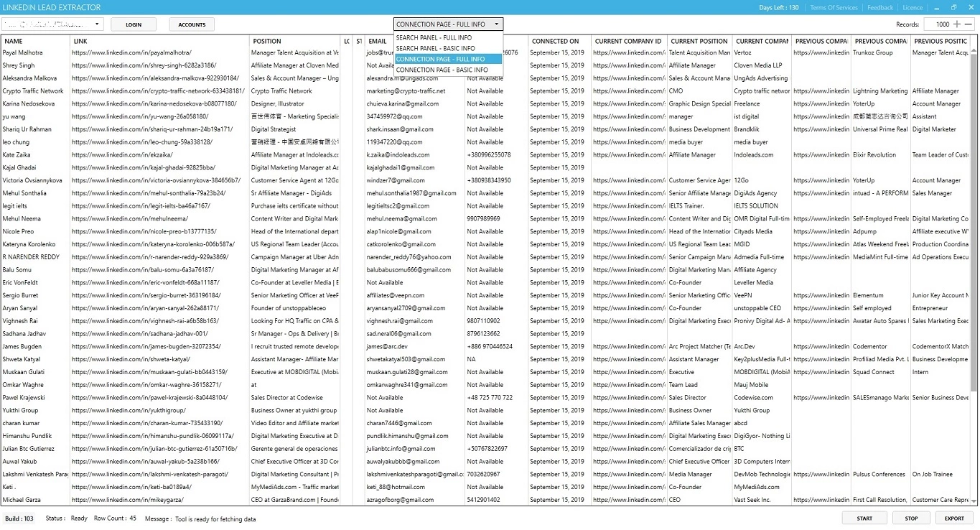Open the Feedback link
This screenshot has width=980, height=530.
point(880,7)
